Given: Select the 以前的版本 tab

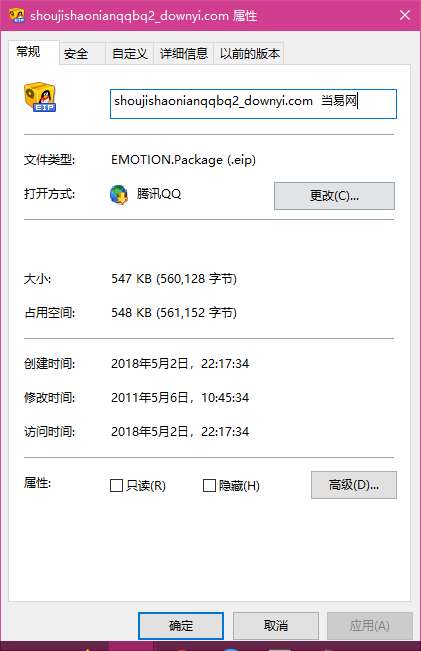Looking at the screenshot, I should (x=250, y=54).
